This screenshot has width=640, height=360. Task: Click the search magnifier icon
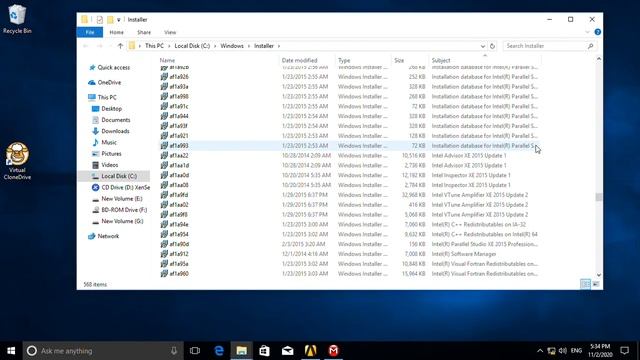(591, 46)
